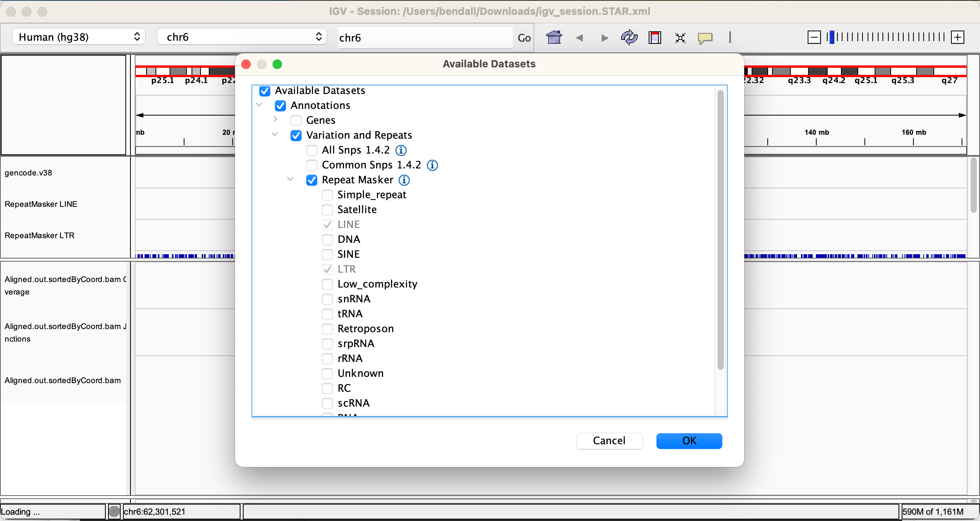Go forward with the right arrow icon
The image size is (980, 521).
pos(604,38)
